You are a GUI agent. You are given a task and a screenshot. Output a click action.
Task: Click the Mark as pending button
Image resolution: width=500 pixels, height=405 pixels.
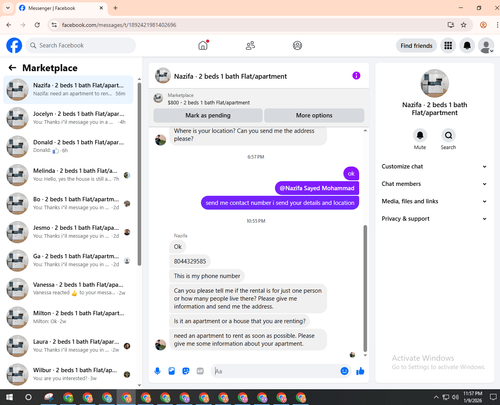coord(208,115)
